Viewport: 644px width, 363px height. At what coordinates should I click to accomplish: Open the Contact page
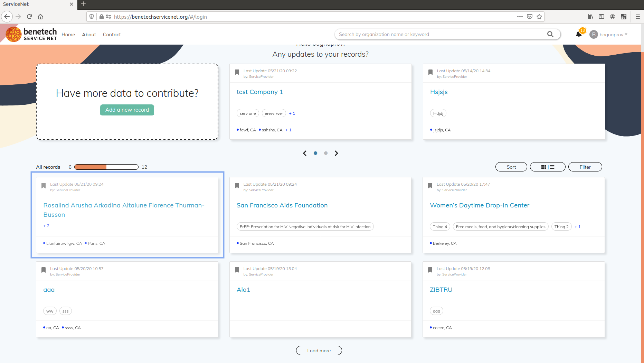click(x=112, y=35)
